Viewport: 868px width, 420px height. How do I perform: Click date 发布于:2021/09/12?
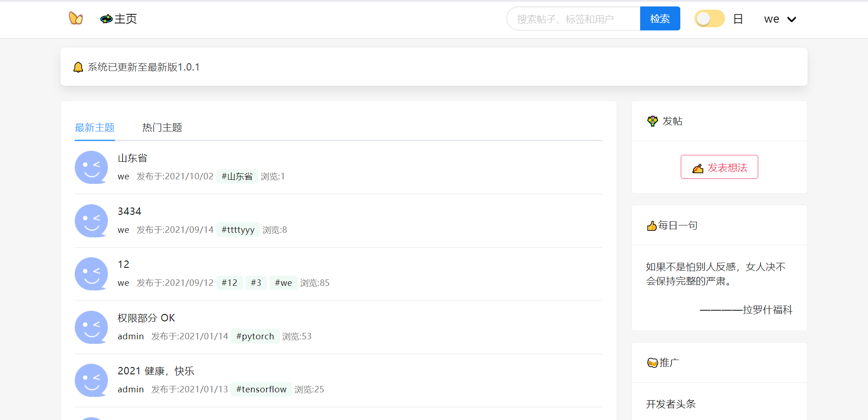175,283
